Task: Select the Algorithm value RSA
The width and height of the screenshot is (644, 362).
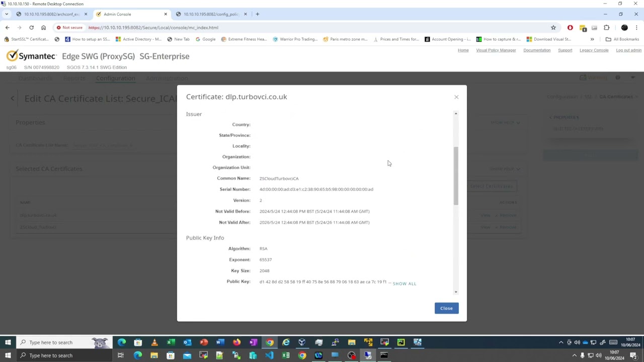Action: click(263, 248)
